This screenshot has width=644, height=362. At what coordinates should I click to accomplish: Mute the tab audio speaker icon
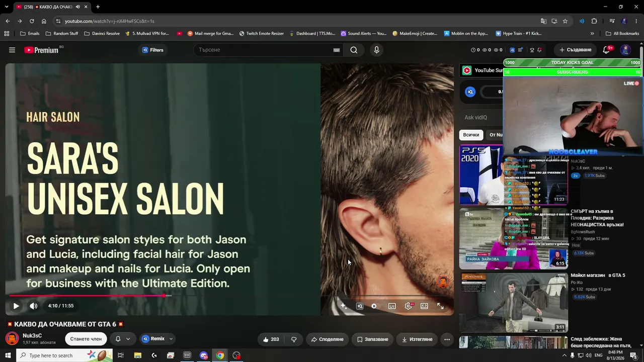pos(77,7)
